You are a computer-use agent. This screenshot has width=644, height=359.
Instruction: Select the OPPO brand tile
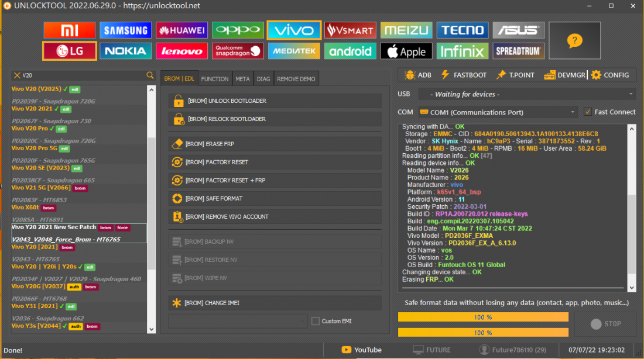[x=238, y=30]
